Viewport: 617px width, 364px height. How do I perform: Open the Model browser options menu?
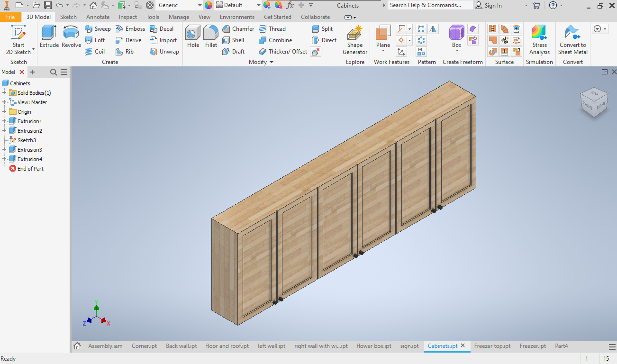64,72
